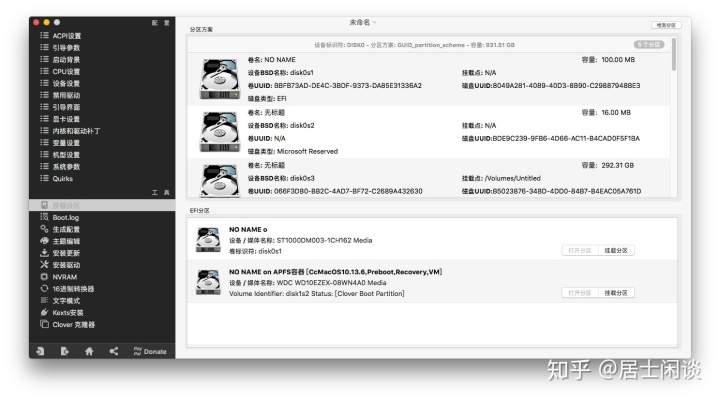Click the volume UUID BBFB73AD-DE4C-3BDF-9373-DA85E31336A2
Viewport: 720px width, 400px height.
[x=348, y=85]
